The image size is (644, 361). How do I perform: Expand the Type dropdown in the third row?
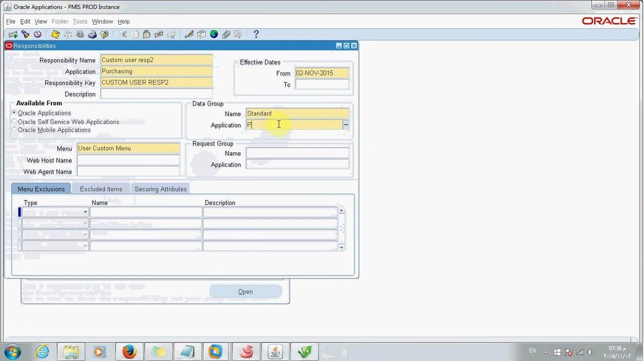tap(85, 234)
